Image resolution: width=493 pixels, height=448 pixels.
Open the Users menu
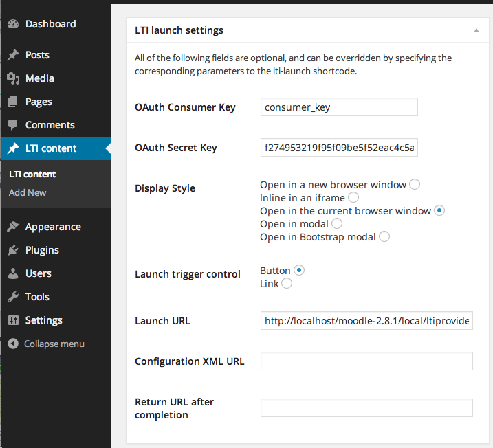pos(39,273)
